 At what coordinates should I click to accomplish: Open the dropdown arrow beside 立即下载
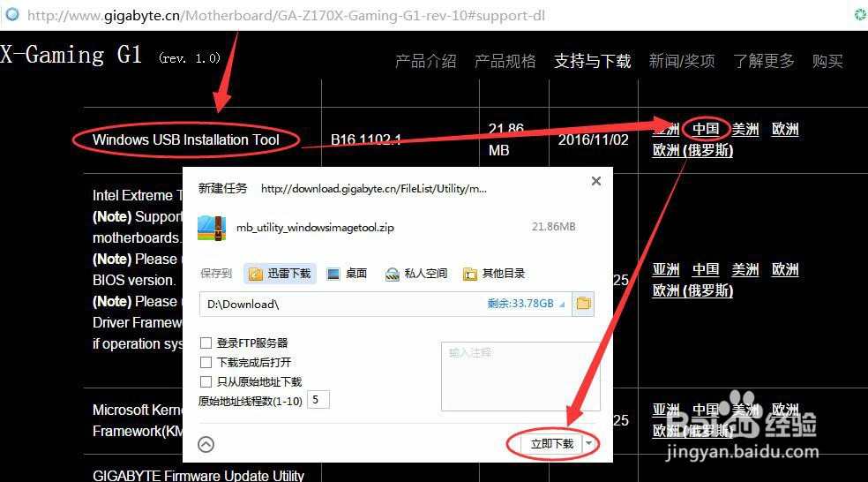(589, 444)
